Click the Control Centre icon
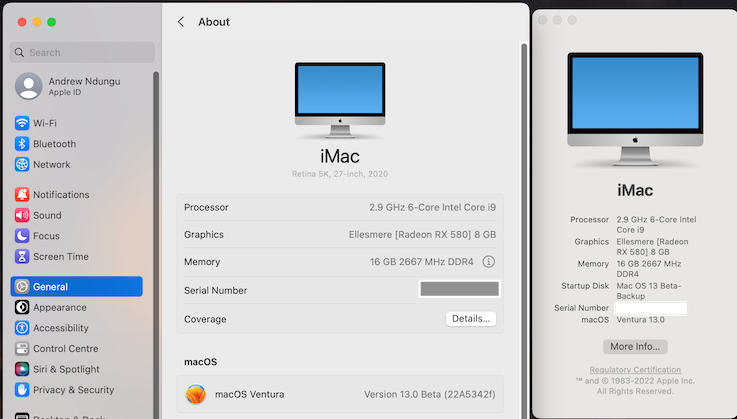Screen dimensions: 737x419 (x=22, y=348)
